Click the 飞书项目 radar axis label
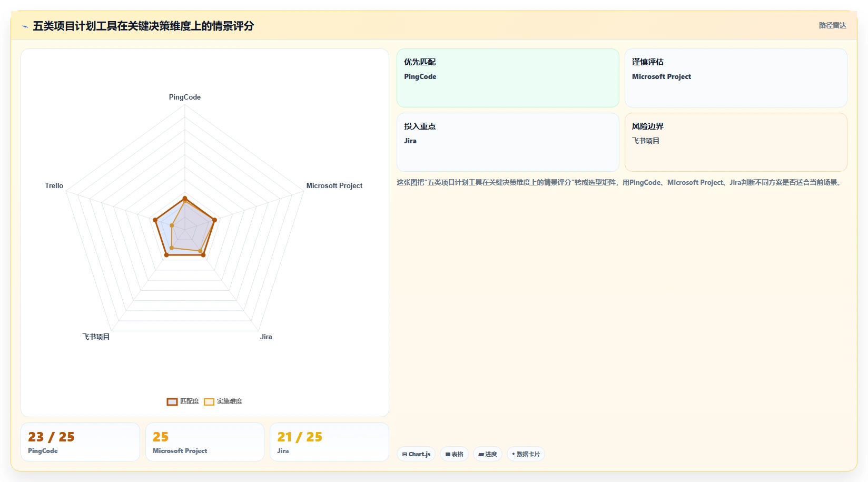The width and height of the screenshot is (868, 482). point(96,337)
